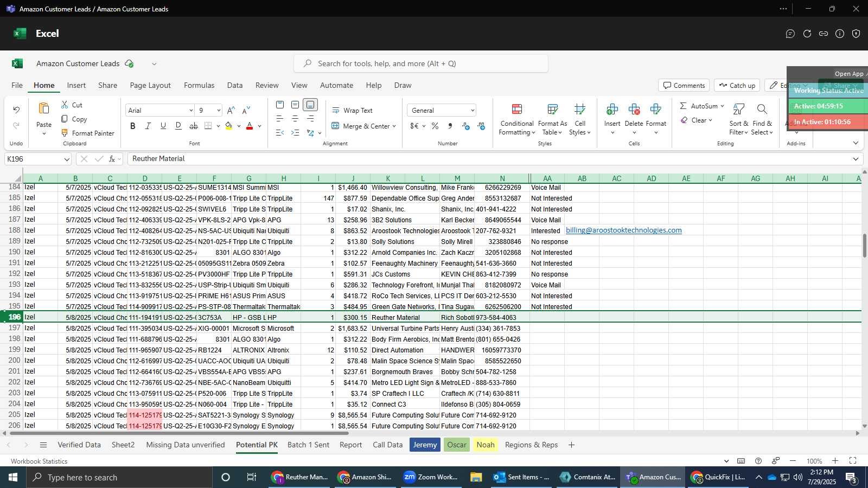868x488 pixels.
Task: Click the Delete cells icon
Action: 634,110
